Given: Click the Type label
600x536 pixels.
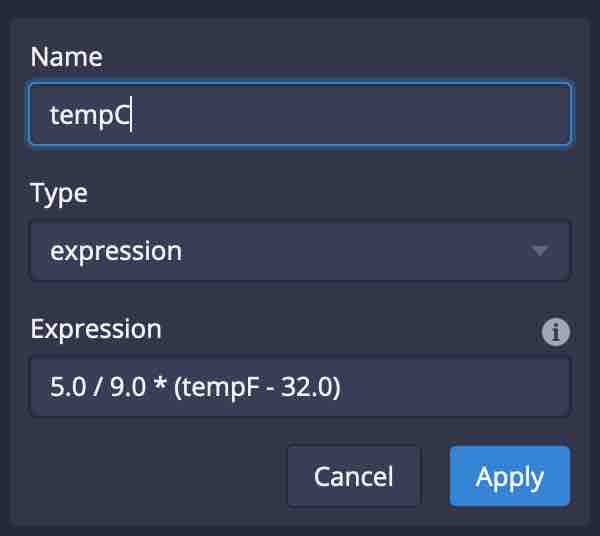Looking at the screenshot, I should 59,192.
